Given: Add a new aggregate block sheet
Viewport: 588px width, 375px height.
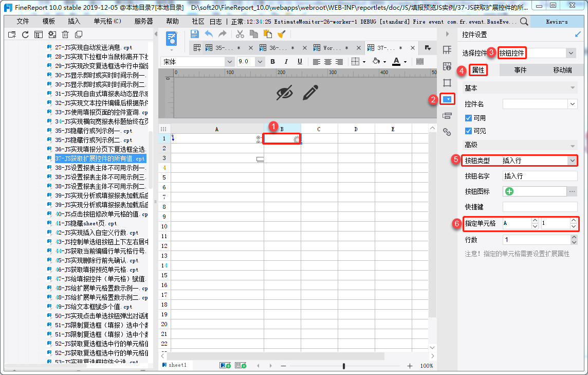Looking at the screenshot, I should click(x=241, y=365).
